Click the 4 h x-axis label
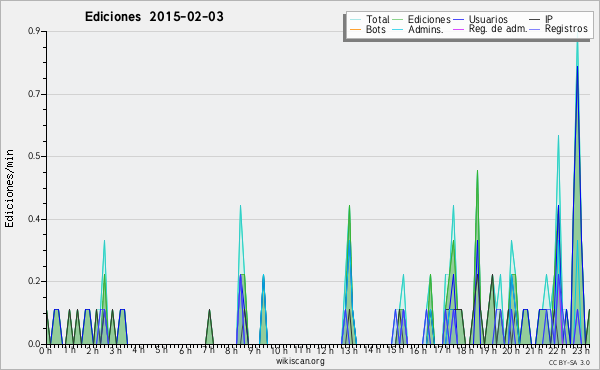The width and height of the screenshot is (600, 370). [138, 350]
